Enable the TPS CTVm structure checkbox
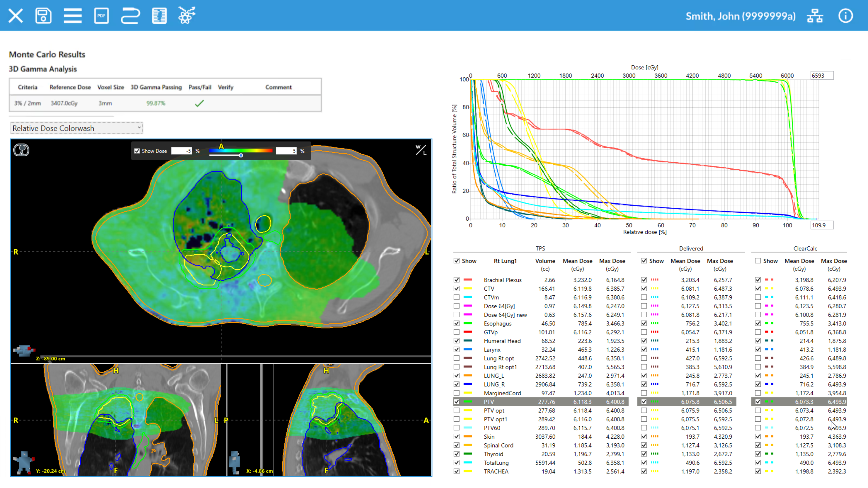The height and width of the screenshot is (488, 868). click(x=456, y=297)
